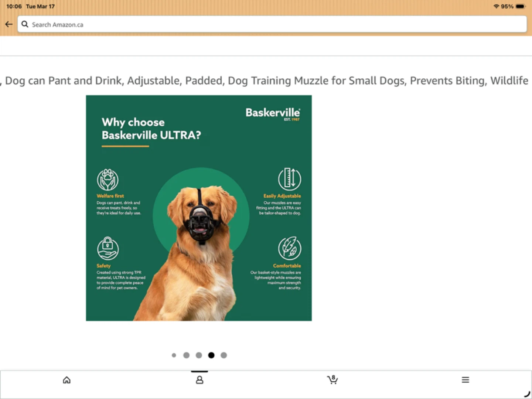Screen dimensions: 532x399
Task: Tap the "Tue Mar 17" date
Action: coord(40,6)
